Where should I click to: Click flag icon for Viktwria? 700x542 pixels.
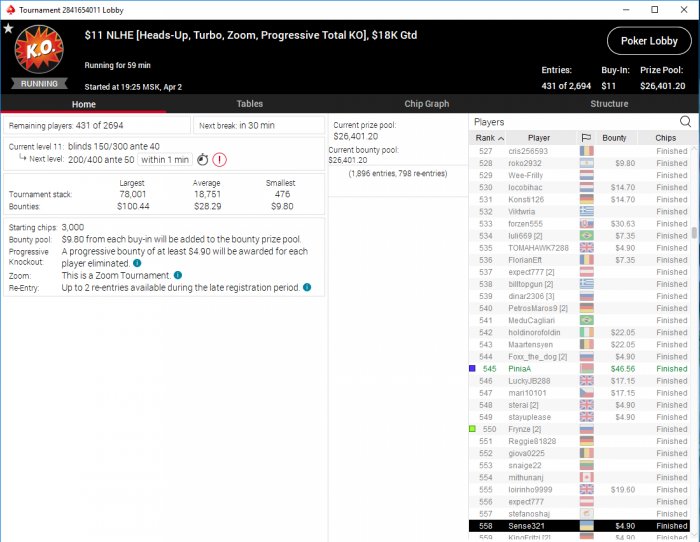click(587, 212)
